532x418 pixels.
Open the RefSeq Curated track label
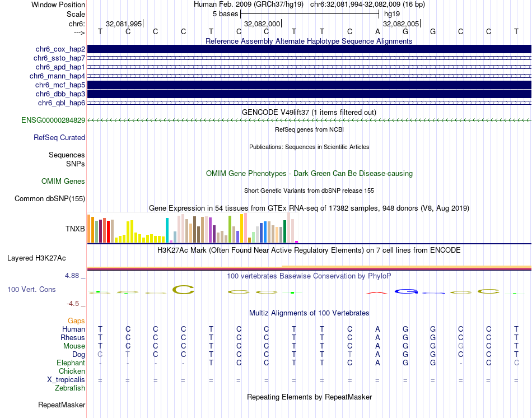coord(59,137)
